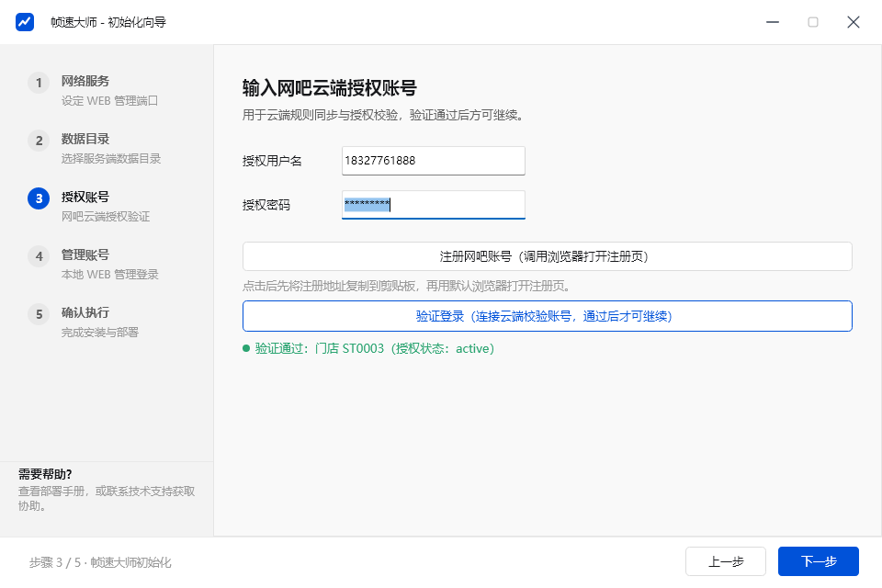Click 本地 WEB 管理登录 subtitle
Screen dimensions: 882x588
point(109,275)
